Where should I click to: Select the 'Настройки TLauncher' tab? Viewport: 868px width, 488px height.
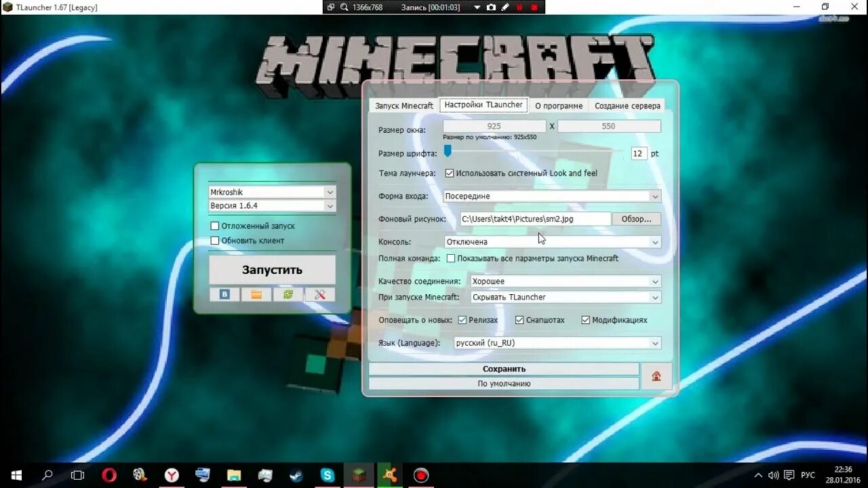[x=484, y=105]
